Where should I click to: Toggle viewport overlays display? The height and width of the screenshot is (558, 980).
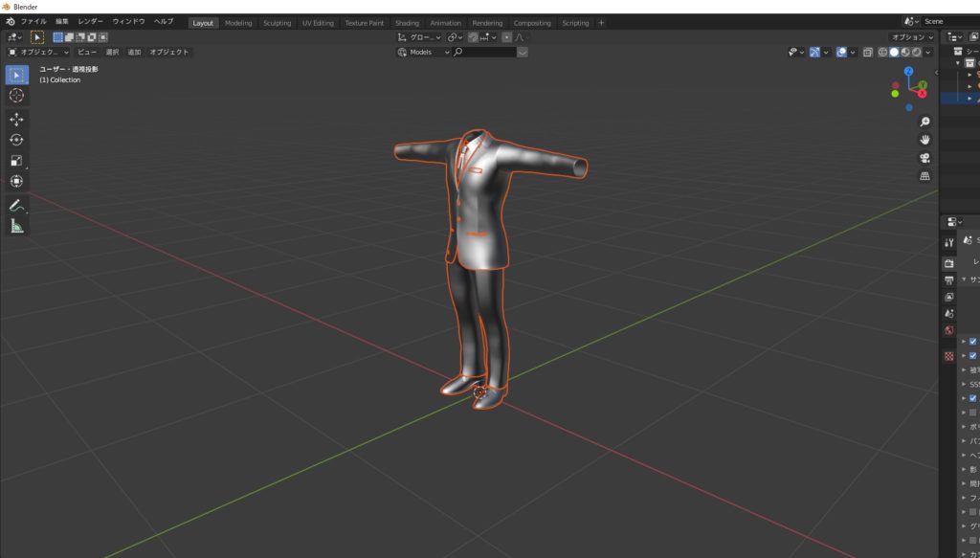tap(841, 53)
